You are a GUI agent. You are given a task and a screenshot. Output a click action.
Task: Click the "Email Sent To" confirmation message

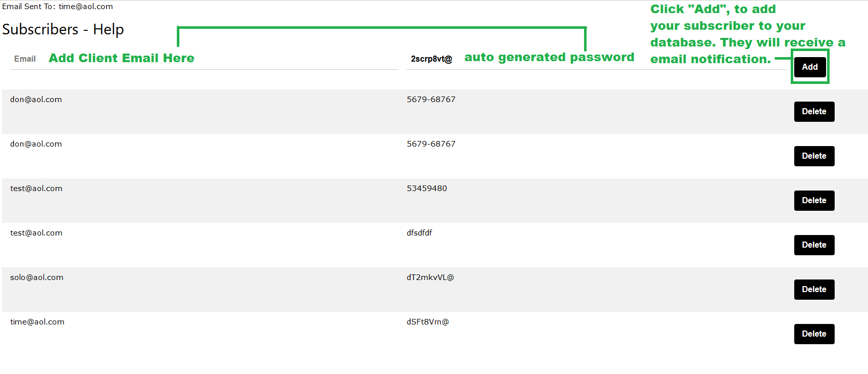coord(58,7)
